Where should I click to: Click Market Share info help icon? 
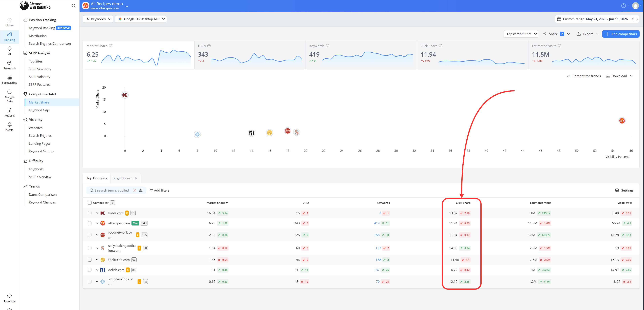tap(111, 46)
